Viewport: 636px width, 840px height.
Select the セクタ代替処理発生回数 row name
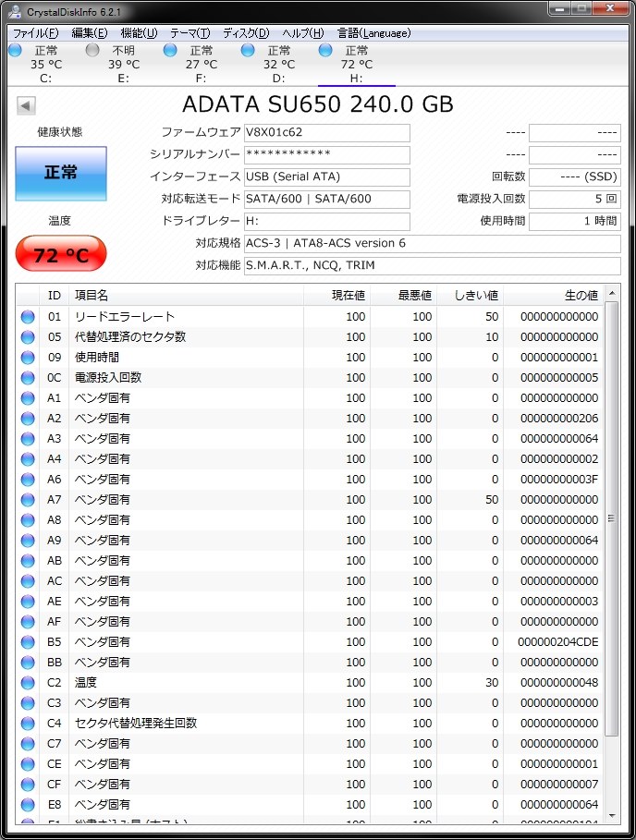coord(136,724)
